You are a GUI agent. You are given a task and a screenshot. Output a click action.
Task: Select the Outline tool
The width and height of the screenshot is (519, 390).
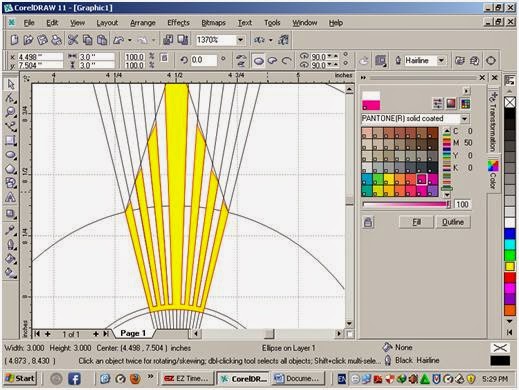pos(11,245)
